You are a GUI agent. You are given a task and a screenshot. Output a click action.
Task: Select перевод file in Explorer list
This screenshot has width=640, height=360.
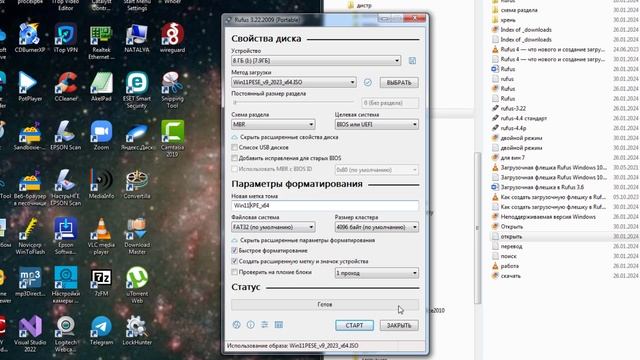click(x=507, y=247)
